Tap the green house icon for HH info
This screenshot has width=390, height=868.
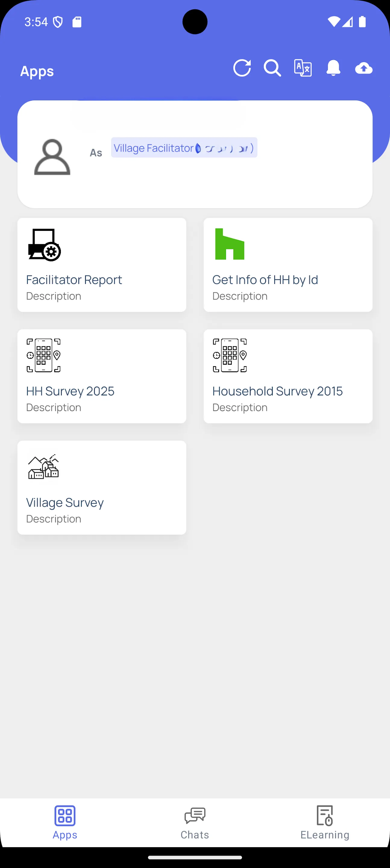click(230, 244)
